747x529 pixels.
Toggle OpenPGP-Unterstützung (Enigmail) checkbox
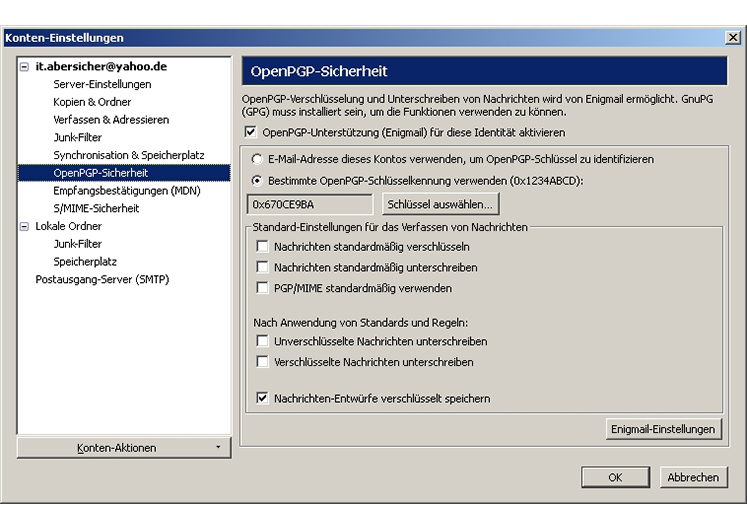pyautogui.click(x=250, y=132)
